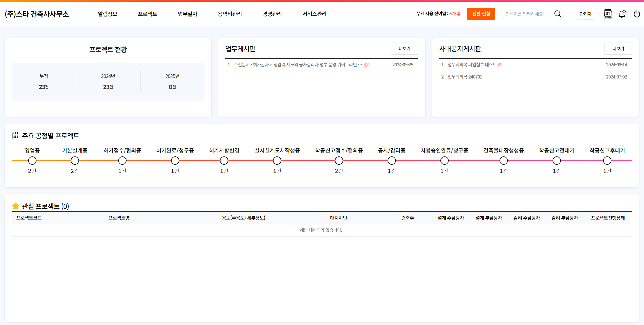
Task: Click the 프로젝트진행상태 column header
Action: (x=608, y=218)
